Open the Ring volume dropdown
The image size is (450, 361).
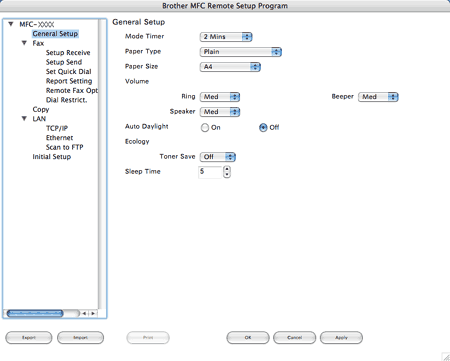coord(220,97)
